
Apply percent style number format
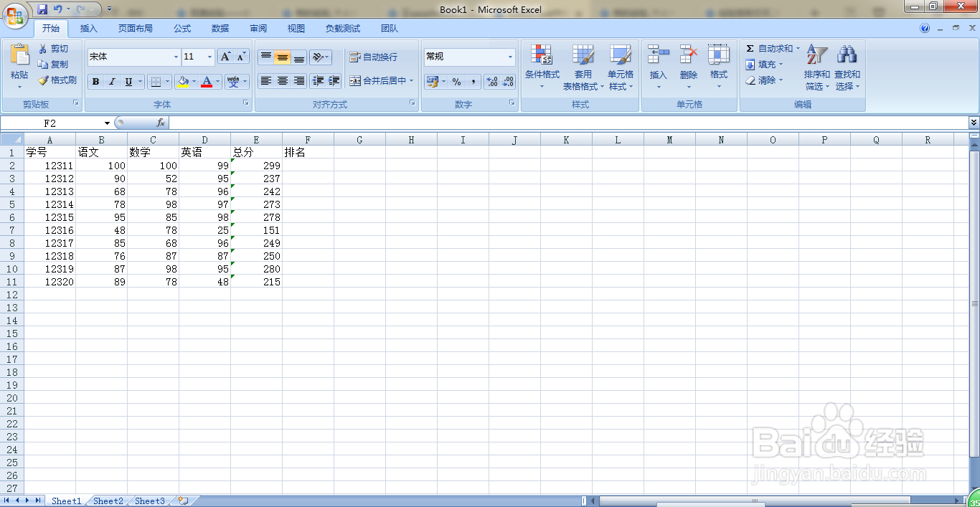(x=456, y=82)
